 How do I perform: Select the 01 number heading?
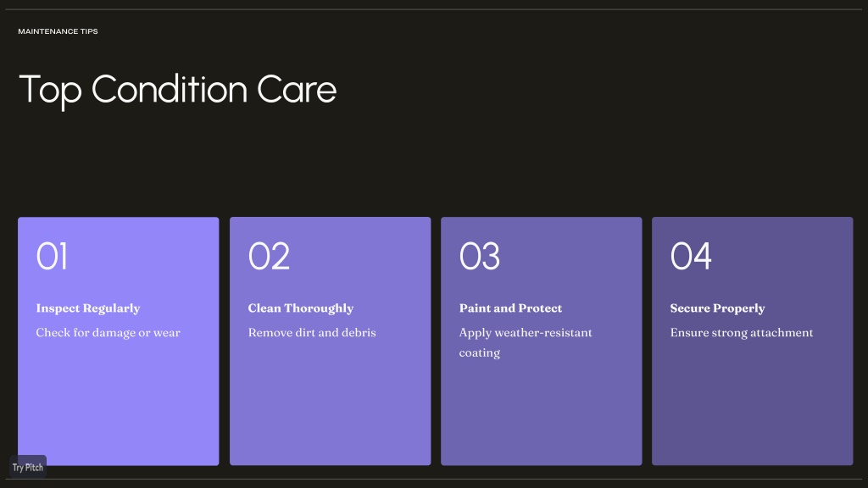52,256
